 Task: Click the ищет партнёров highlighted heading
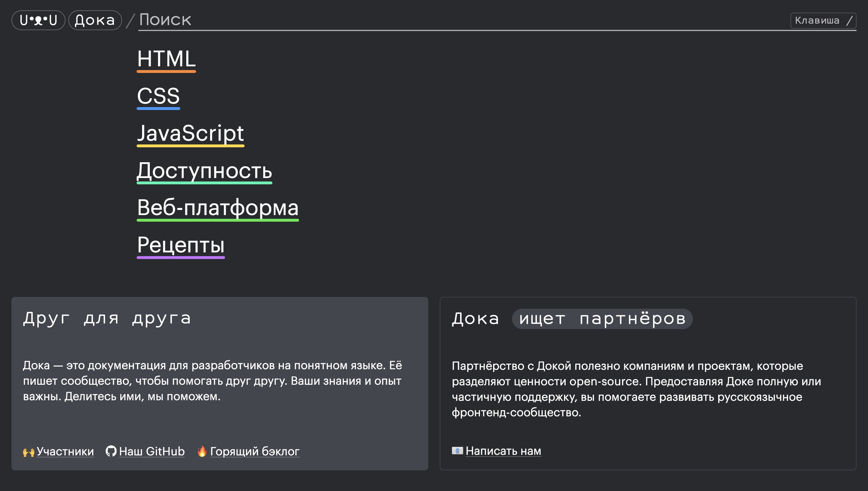(x=602, y=319)
